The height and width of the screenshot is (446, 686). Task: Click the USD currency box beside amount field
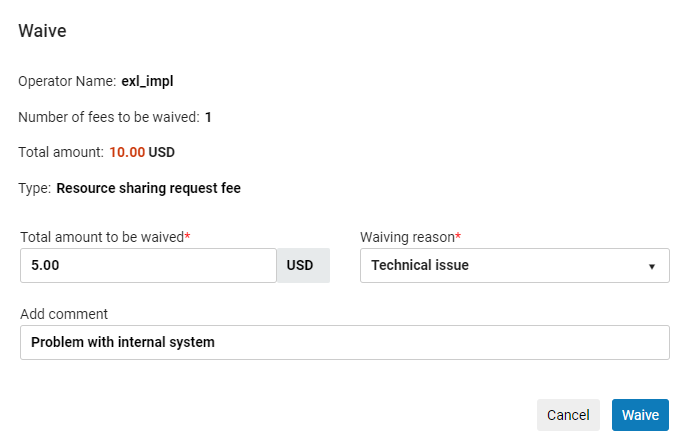click(300, 266)
